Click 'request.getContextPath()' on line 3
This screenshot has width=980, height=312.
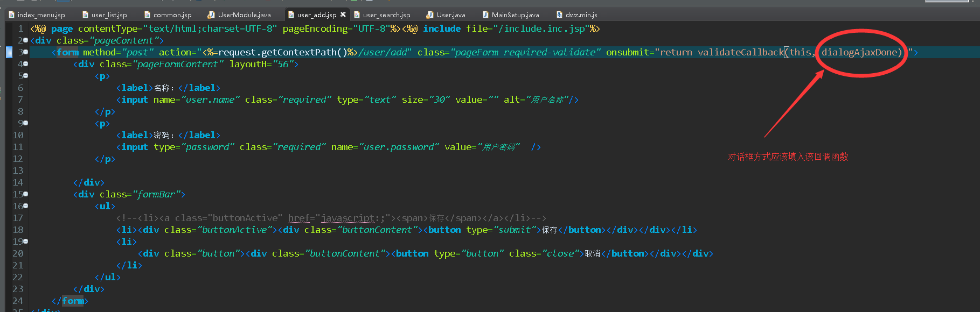point(283,52)
